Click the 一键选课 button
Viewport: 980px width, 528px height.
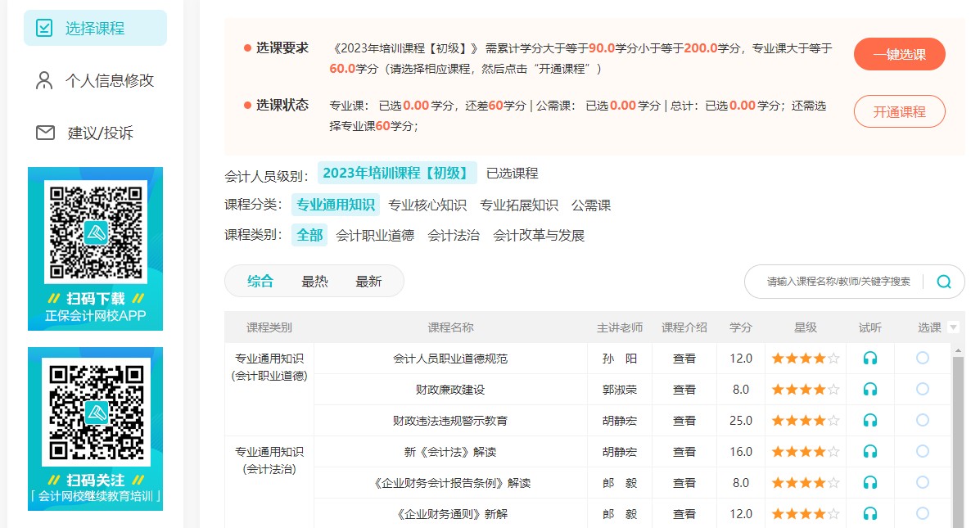point(899,55)
